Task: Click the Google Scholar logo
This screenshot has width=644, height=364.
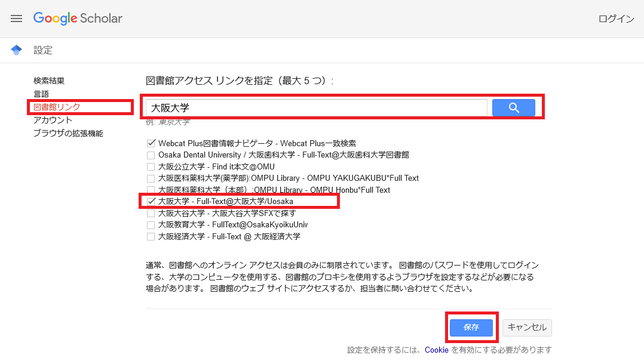Action: coord(78,18)
